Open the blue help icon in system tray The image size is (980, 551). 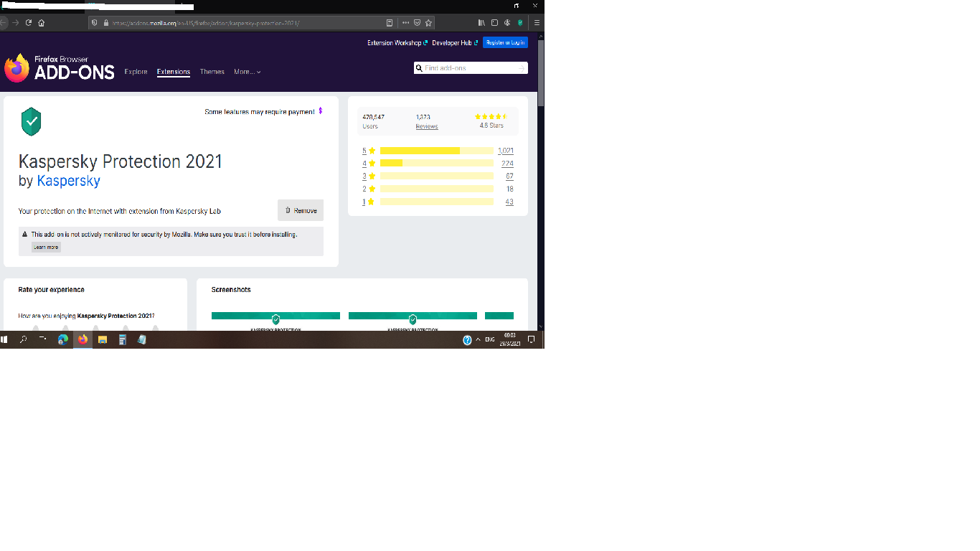[467, 340]
